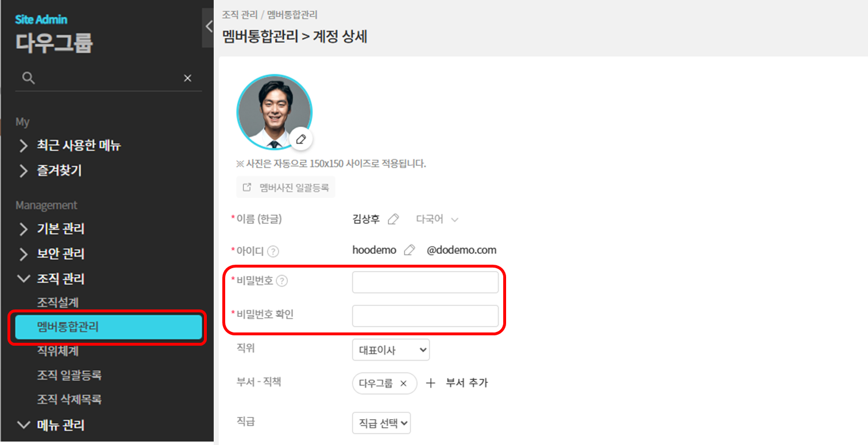Expand the 최근 사용한 메뉴 section
The image size is (868, 445).
tap(24, 145)
